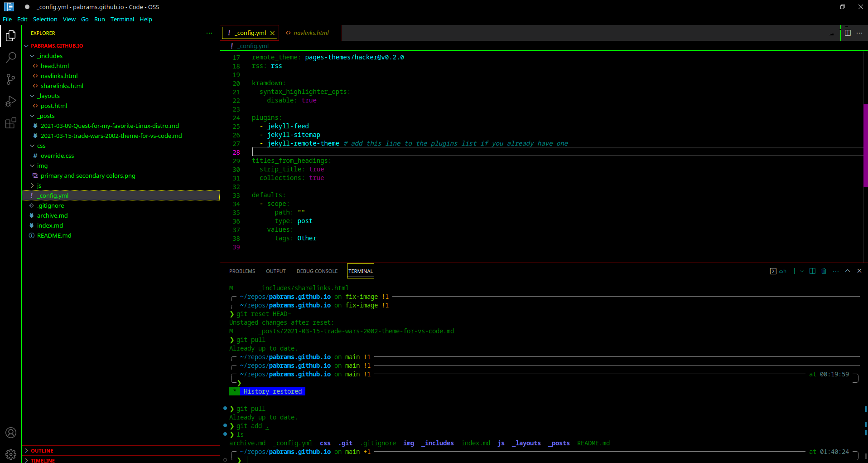Open the Help menu
The width and height of the screenshot is (868, 463).
pyautogui.click(x=146, y=19)
